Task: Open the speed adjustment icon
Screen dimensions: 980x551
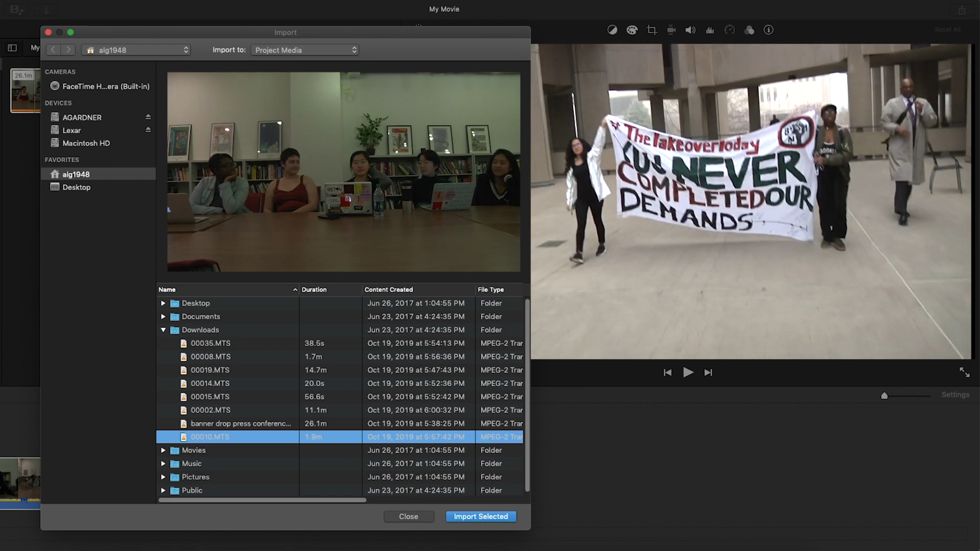Action: [730, 30]
